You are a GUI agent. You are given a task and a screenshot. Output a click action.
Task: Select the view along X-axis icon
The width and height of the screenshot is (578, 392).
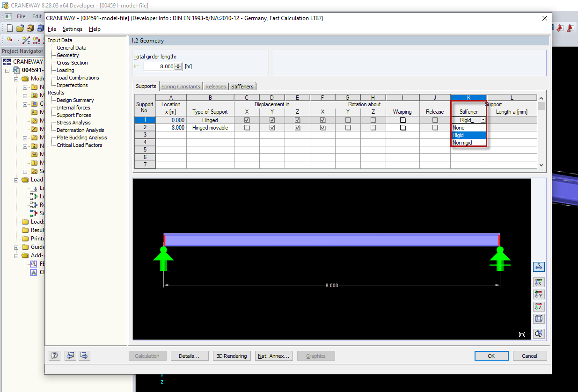(x=539, y=282)
